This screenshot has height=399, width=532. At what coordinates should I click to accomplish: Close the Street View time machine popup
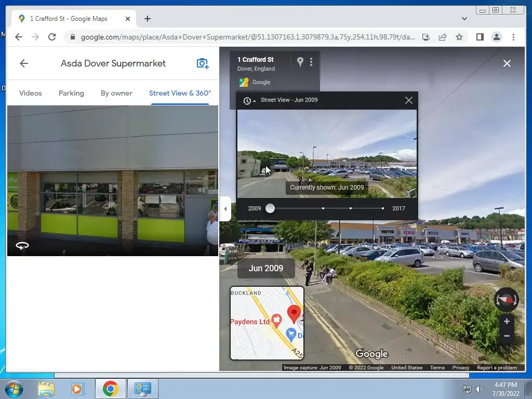(409, 100)
